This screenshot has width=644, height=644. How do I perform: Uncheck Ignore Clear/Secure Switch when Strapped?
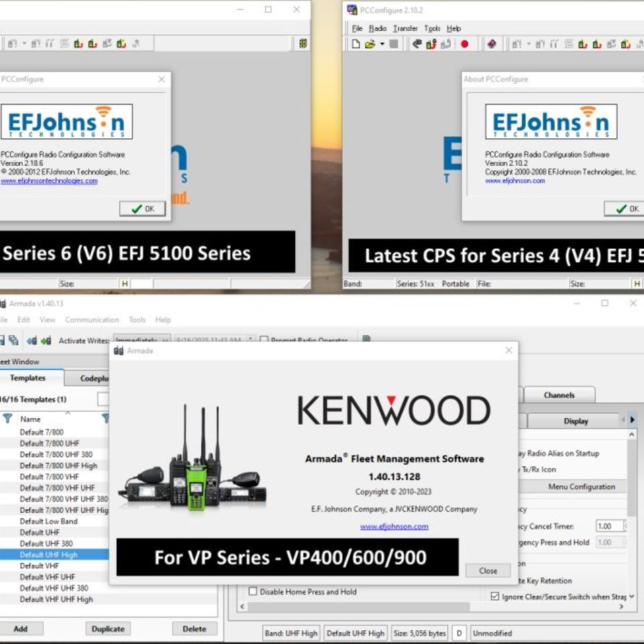[495, 596]
